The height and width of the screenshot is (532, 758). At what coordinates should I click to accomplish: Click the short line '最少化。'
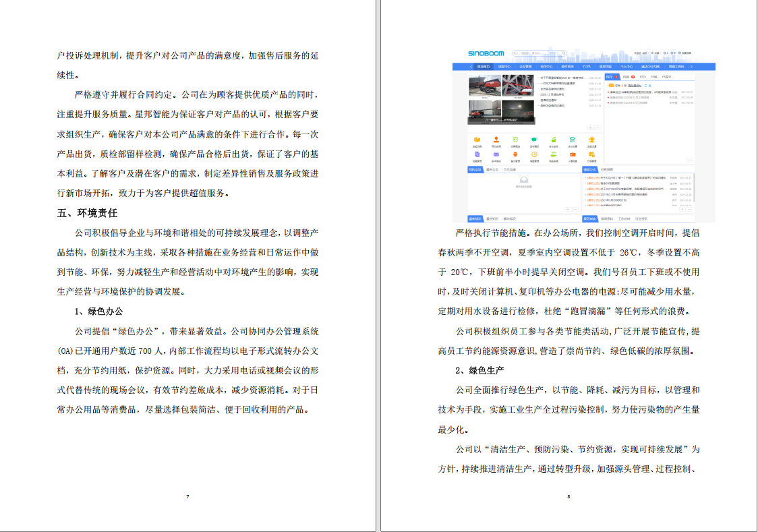[x=453, y=430]
